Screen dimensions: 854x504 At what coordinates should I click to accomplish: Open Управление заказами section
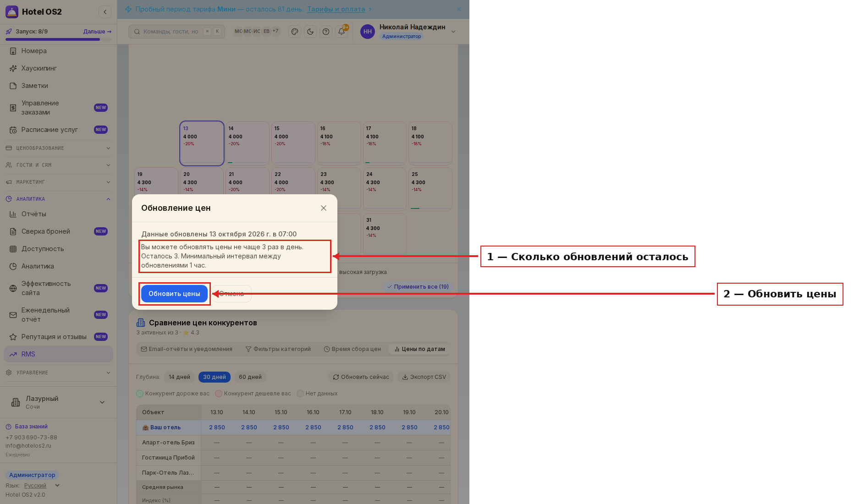[x=58, y=108]
